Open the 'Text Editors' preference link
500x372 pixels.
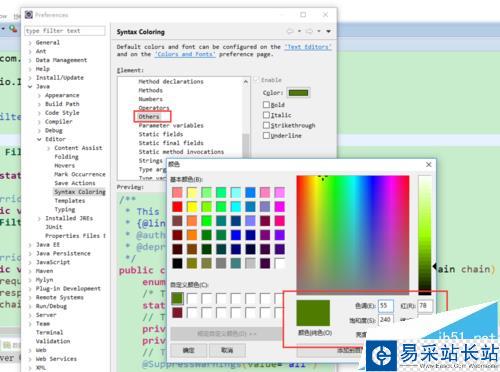tap(308, 47)
